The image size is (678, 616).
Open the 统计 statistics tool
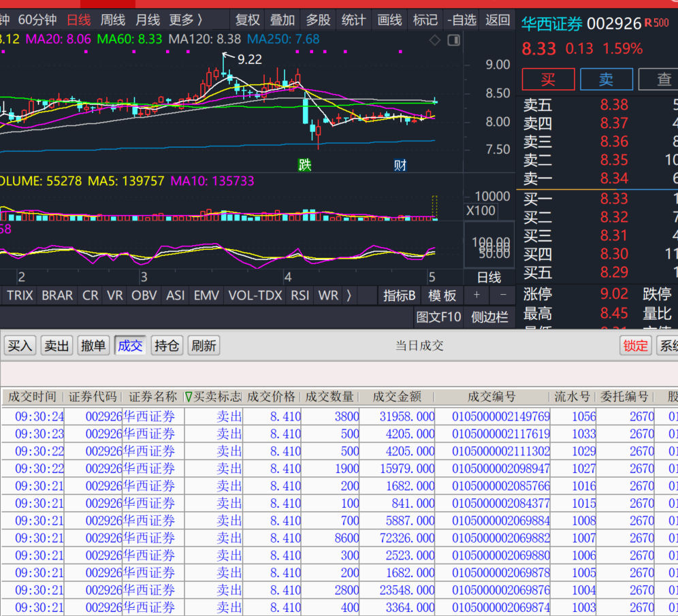point(353,20)
